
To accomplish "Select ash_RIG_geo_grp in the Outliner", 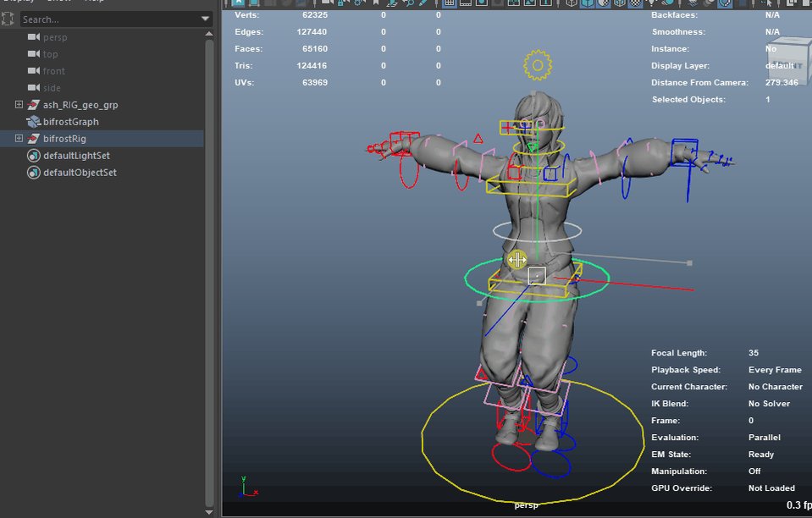I will pos(80,105).
